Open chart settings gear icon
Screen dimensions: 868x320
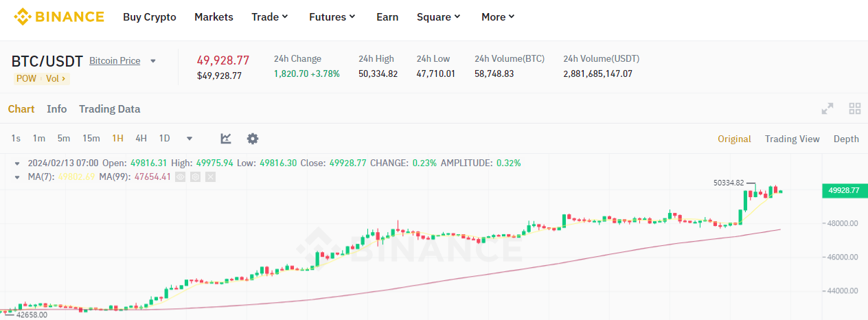253,139
